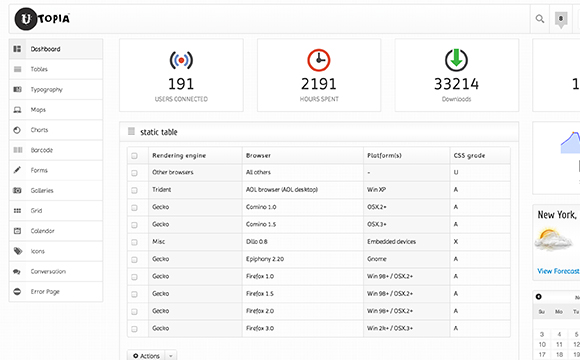Click the Charts pie icon in sidebar
This screenshot has height=360, width=580.
point(17,130)
